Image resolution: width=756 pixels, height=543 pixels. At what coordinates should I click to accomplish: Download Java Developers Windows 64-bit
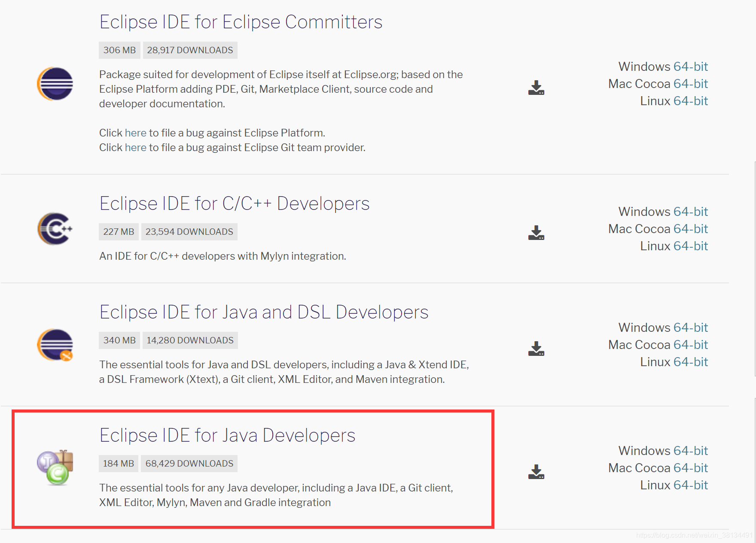(x=691, y=451)
